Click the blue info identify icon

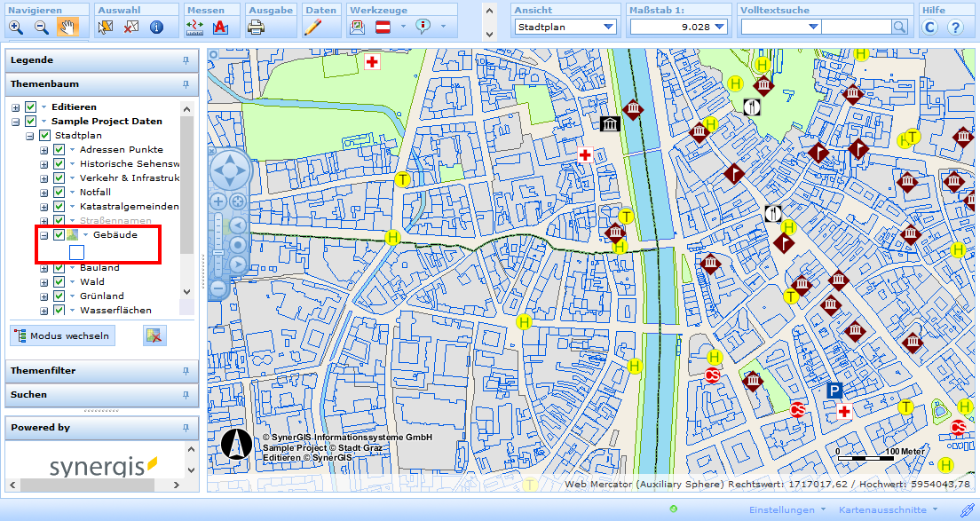156,27
